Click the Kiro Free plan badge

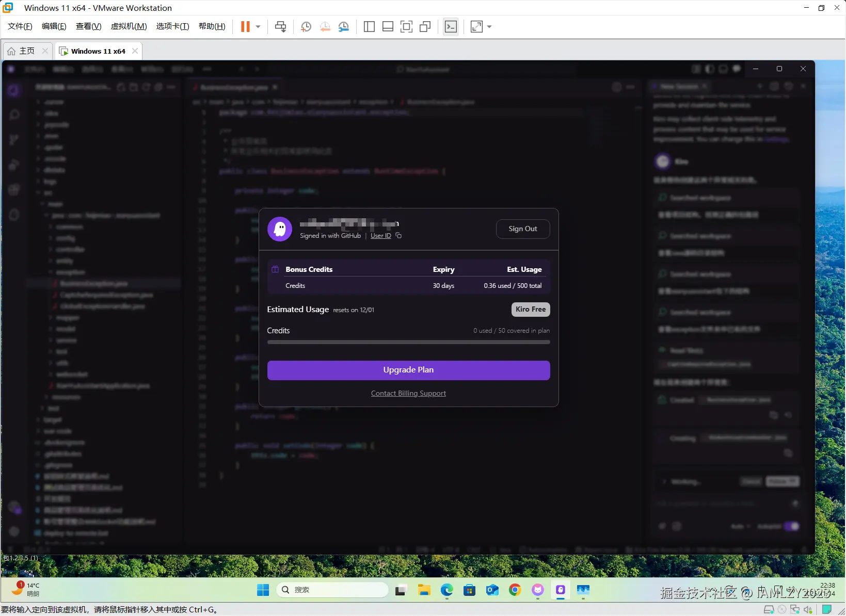coord(531,310)
